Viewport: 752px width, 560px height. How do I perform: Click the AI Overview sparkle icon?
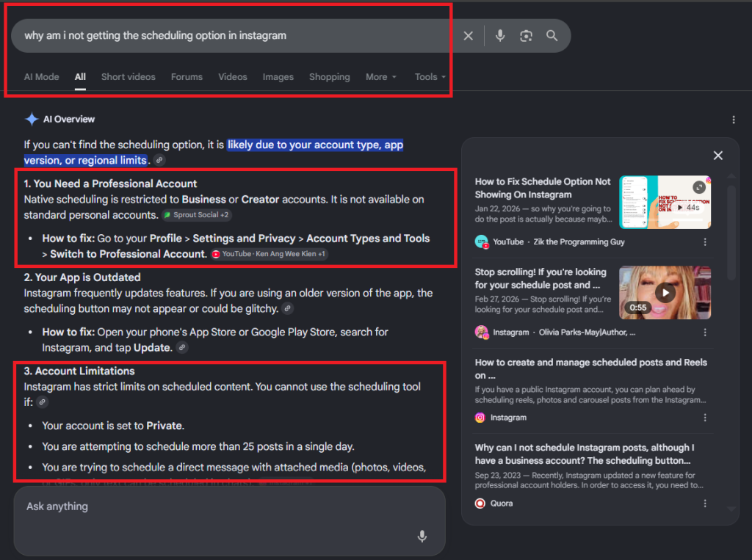pos(32,120)
